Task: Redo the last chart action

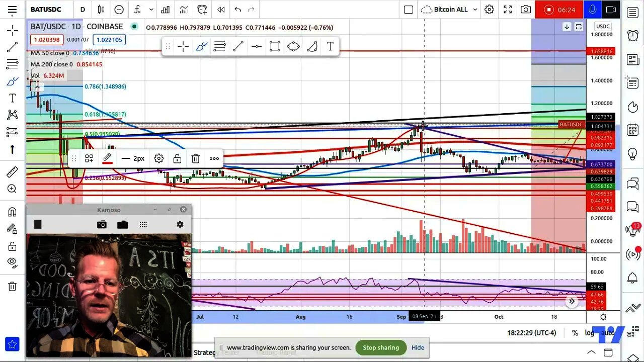Action: tap(251, 10)
